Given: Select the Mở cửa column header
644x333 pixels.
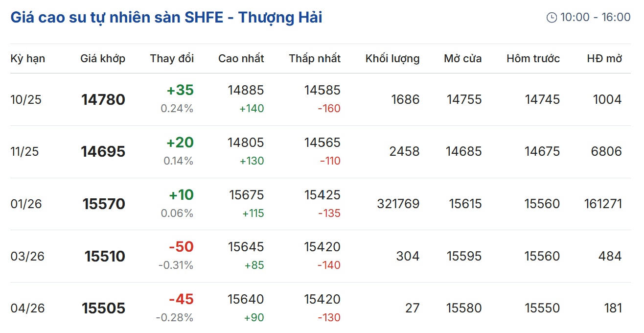Looking at the screenshot, I should [x=462, y=59].
